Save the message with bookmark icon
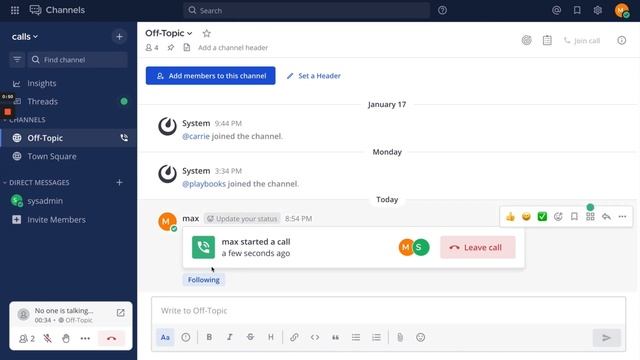The image size is (640, 360). pos(574,217)
